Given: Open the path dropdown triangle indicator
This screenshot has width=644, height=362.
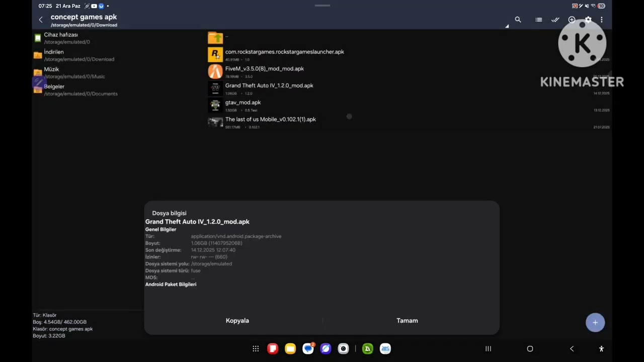Looking at the screenshot, I should [x=507, y=26].
